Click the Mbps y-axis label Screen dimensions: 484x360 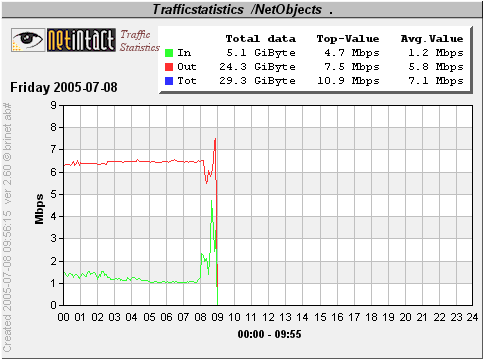[x=39, y=209]
